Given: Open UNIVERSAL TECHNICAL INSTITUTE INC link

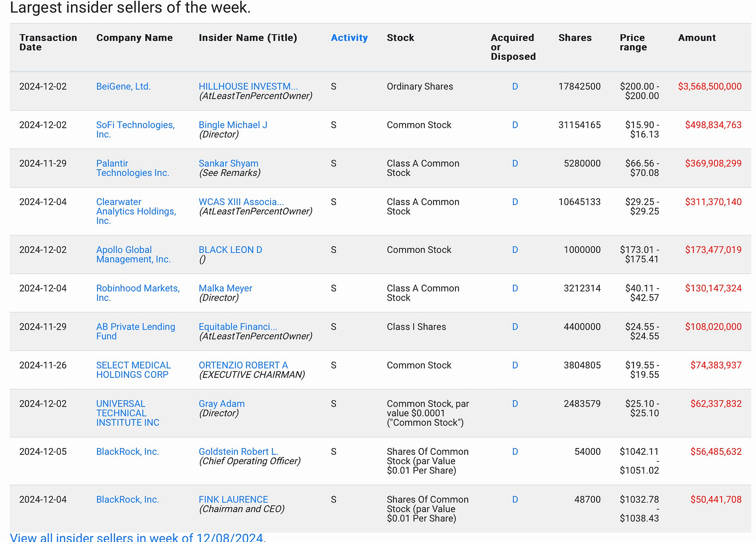Looking at the screenshot, I should [128, 413].
